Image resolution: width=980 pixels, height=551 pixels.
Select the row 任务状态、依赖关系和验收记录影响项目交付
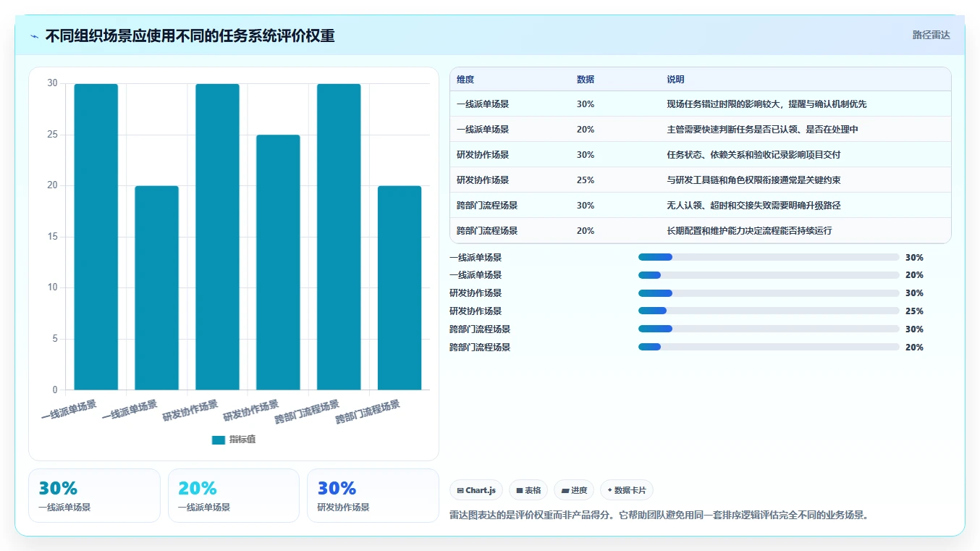tap(701, 155)
